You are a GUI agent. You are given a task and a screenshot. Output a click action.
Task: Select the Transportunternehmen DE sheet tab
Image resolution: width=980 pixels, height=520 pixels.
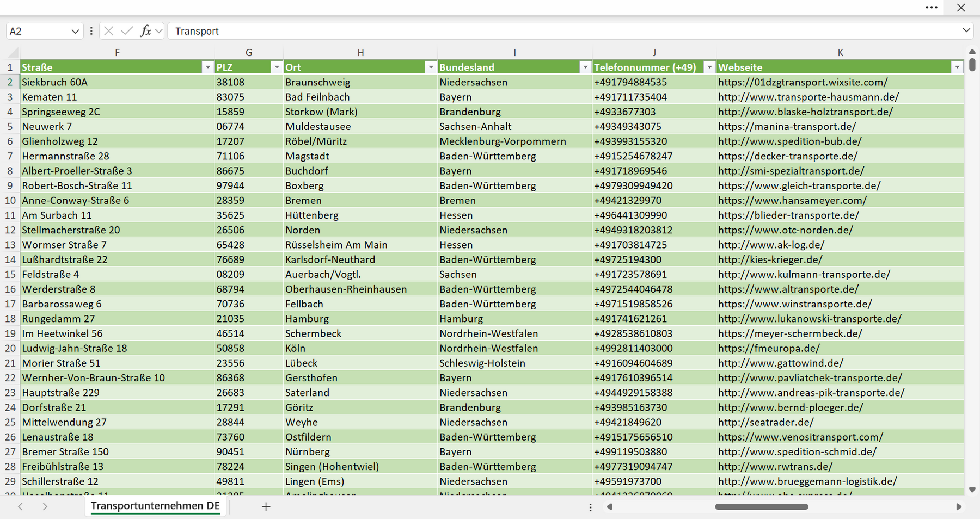(x=155, y=506)
